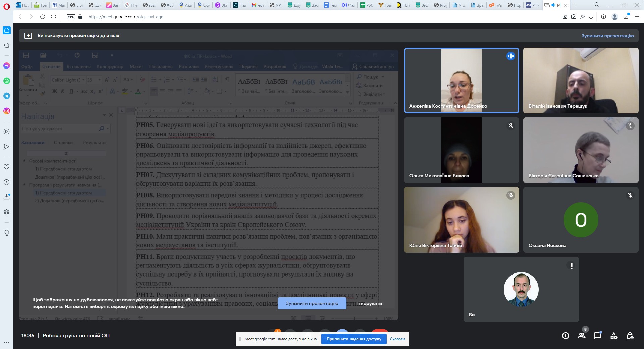Open the chat panel

(x=598, y=336)
